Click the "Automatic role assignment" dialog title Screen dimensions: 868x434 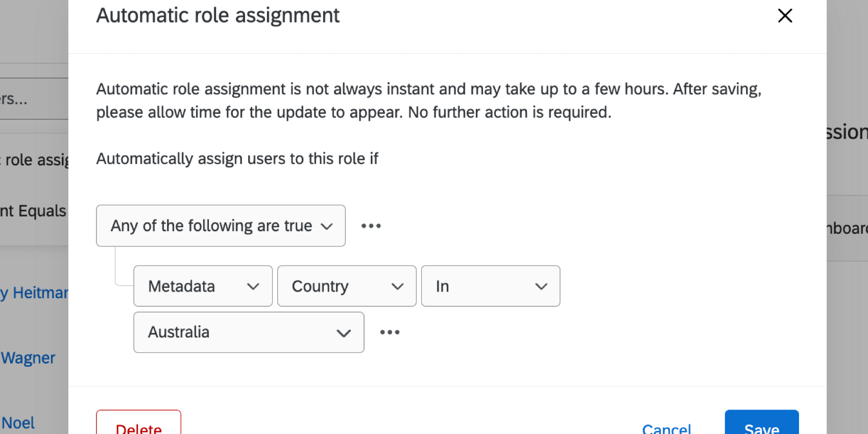[x=218, y=15]
